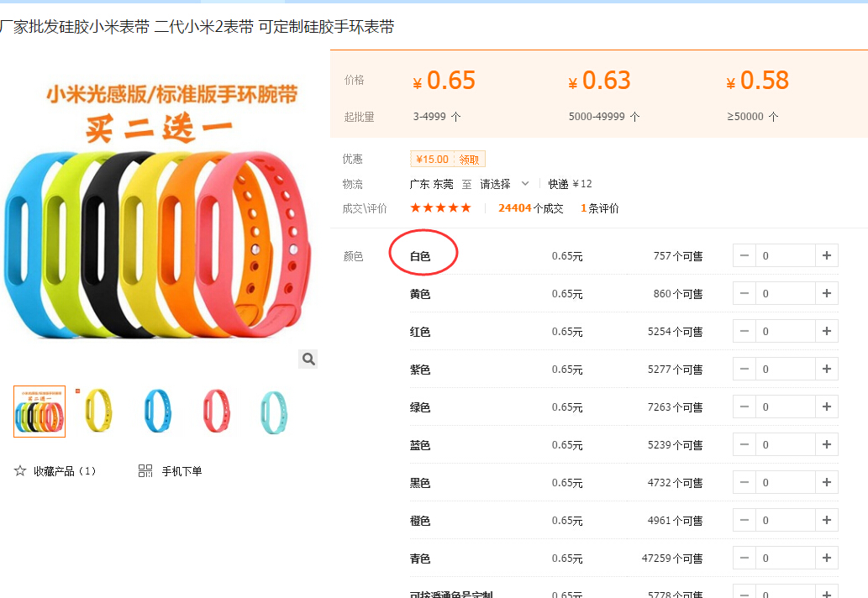Click the 7263个可售 stock text
The height and width of the screenshot is (598, 868).
point(676,407)
